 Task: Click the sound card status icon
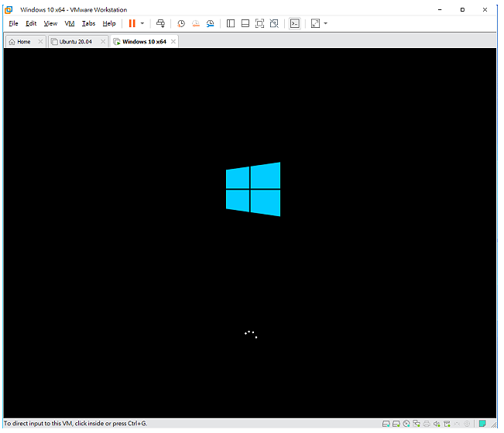coord(437,424)
